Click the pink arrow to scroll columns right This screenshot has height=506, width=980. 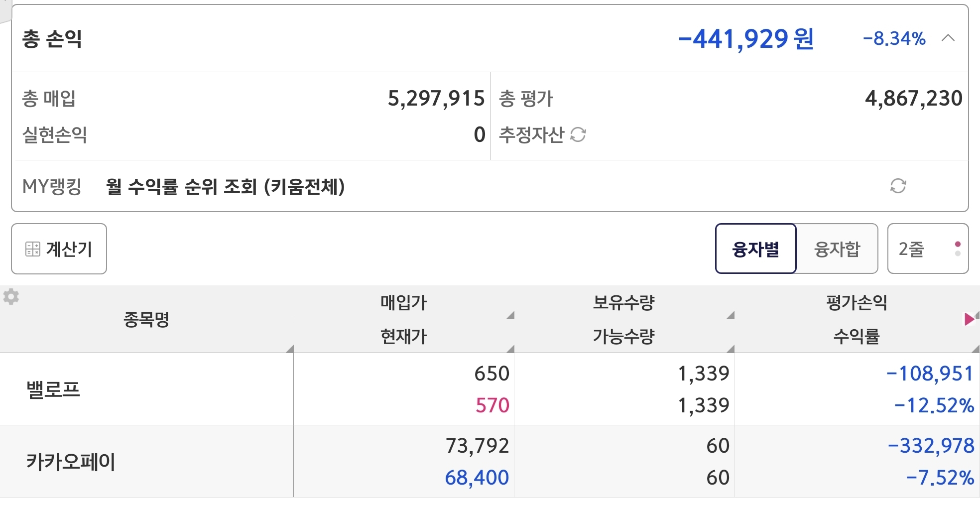pos(969,319)
